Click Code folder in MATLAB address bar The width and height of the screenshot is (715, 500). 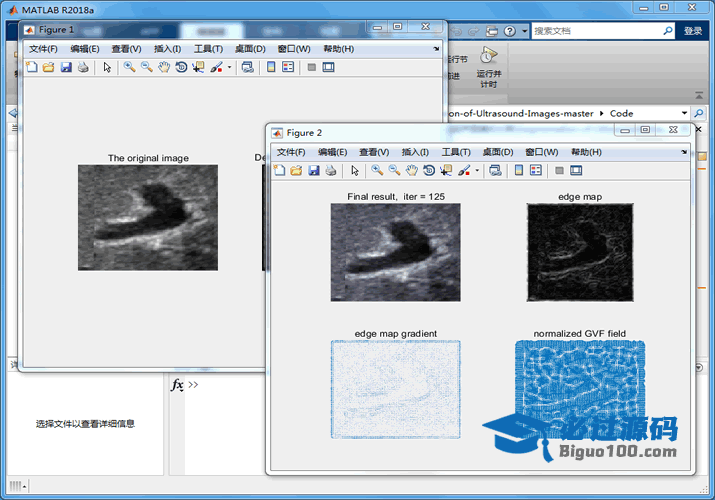[622, 113]
